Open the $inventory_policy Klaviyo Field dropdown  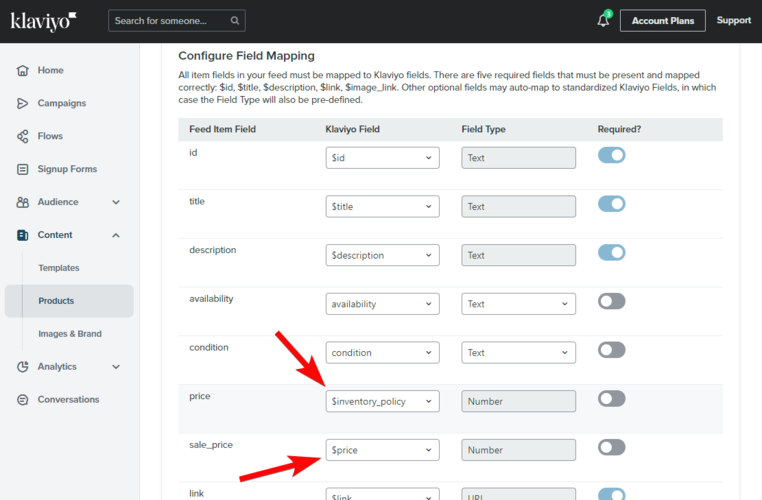point(382,401)
